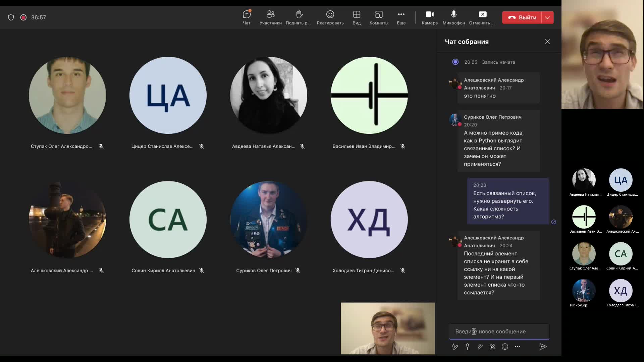Change the View layout
The height and width of the screenshot is (362, 644).
tap(357, 17)
